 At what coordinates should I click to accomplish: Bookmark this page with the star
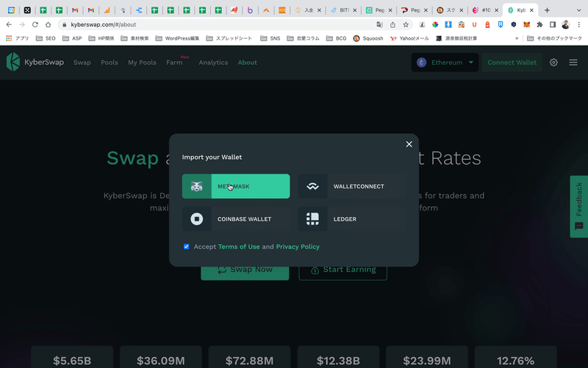point(406,24)
